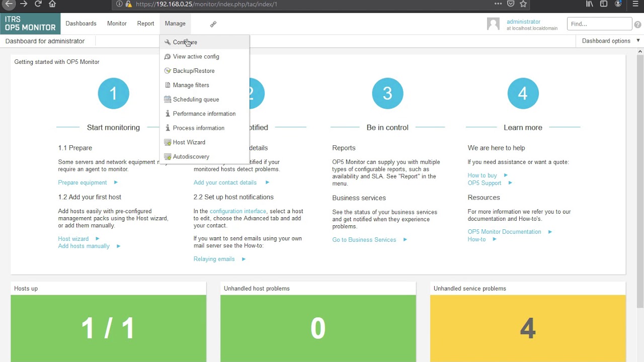Click the 'Dashboard for administrator' title text

click(45, 41)
